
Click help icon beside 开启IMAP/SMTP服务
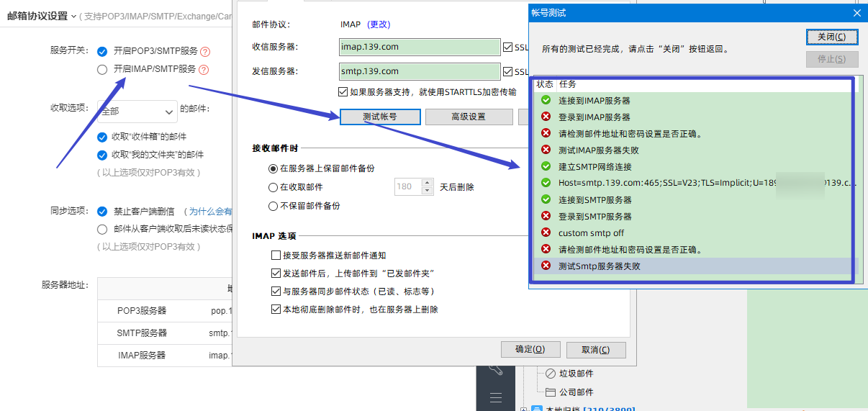[204, 70]
